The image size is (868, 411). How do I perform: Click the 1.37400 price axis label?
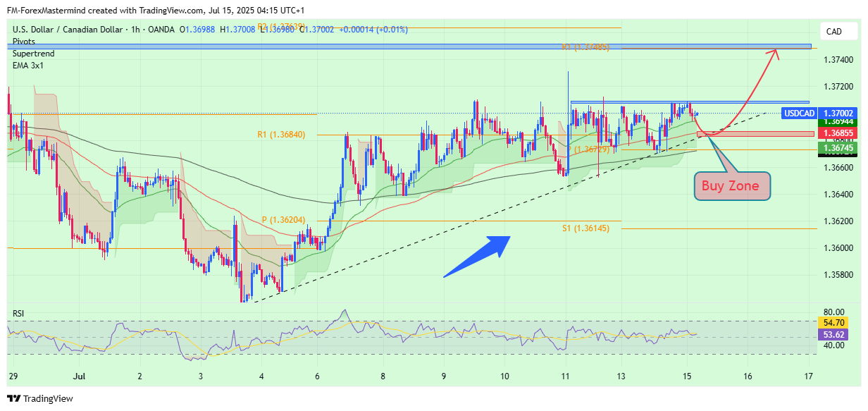838,61
